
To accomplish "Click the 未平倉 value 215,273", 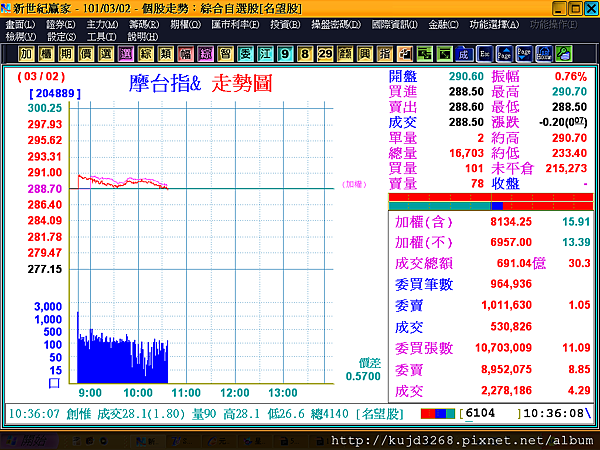I will (566, 168).
